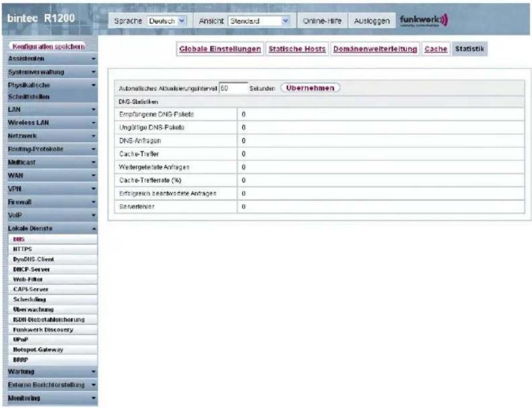The image size is (532, 408).
Task: Click the DNS-Anfragen row label
Action: click(140, 141)
